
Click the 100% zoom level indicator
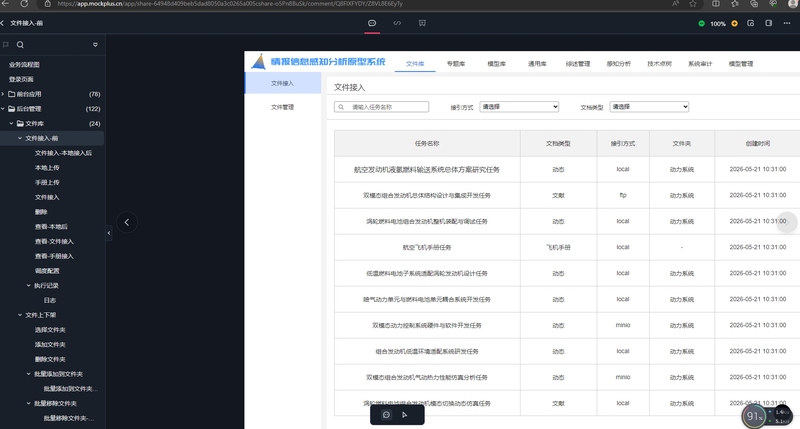tap(718, 24)
